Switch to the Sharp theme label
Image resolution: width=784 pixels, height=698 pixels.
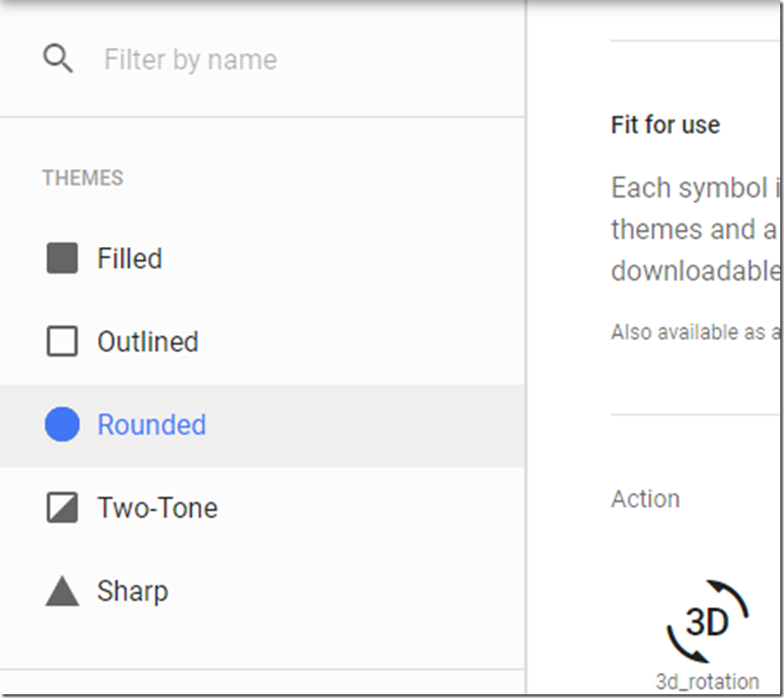132,591
